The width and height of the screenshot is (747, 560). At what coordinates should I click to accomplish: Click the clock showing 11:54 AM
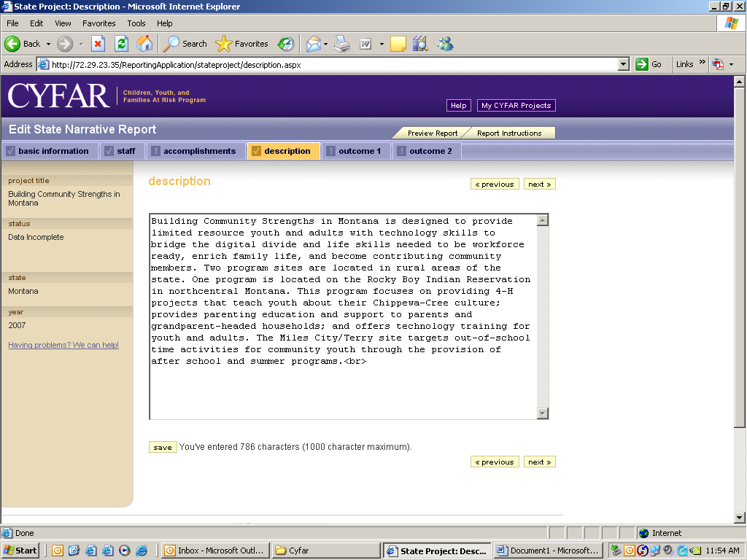[x=722, y=551]
